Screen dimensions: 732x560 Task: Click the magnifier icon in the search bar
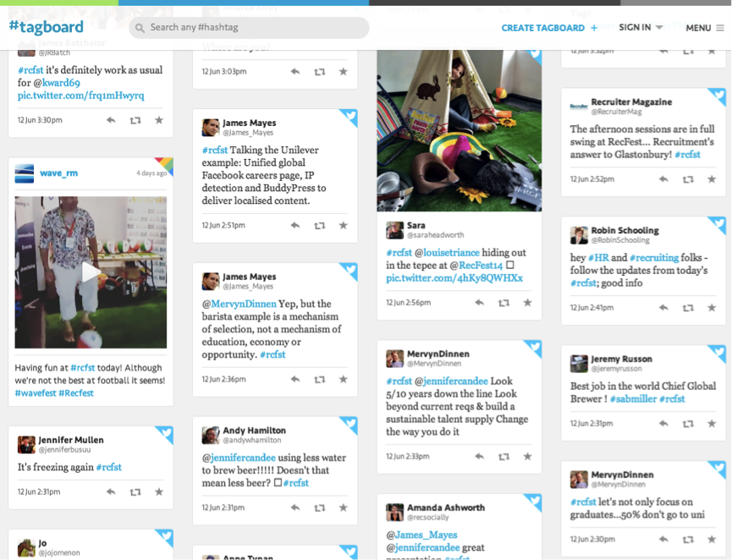pos(140,28)
